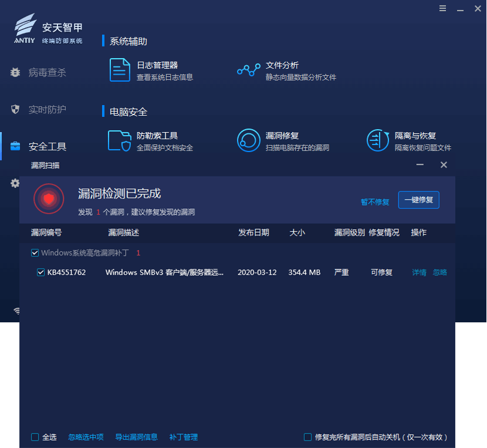Close the main 安天智甲 window
Screen dimensions: 487x448
478,8
